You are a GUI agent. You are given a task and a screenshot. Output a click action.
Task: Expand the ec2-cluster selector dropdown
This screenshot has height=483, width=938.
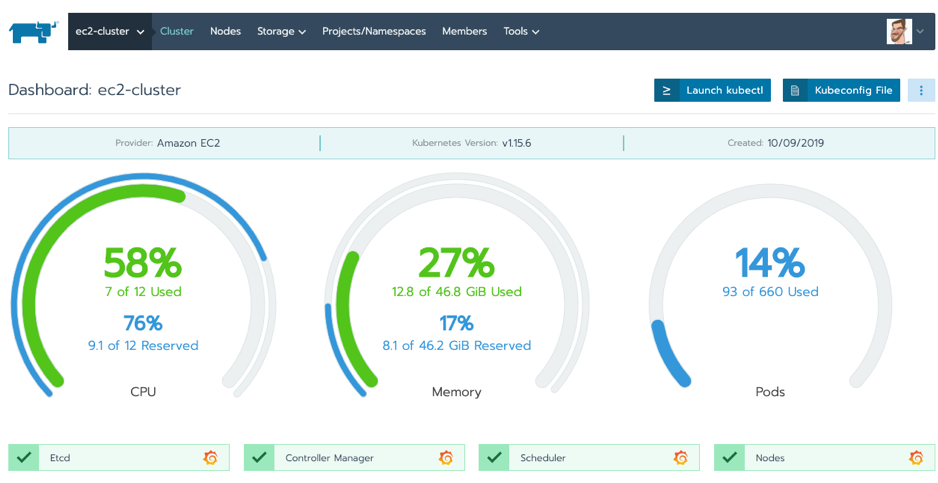[110, 32]
